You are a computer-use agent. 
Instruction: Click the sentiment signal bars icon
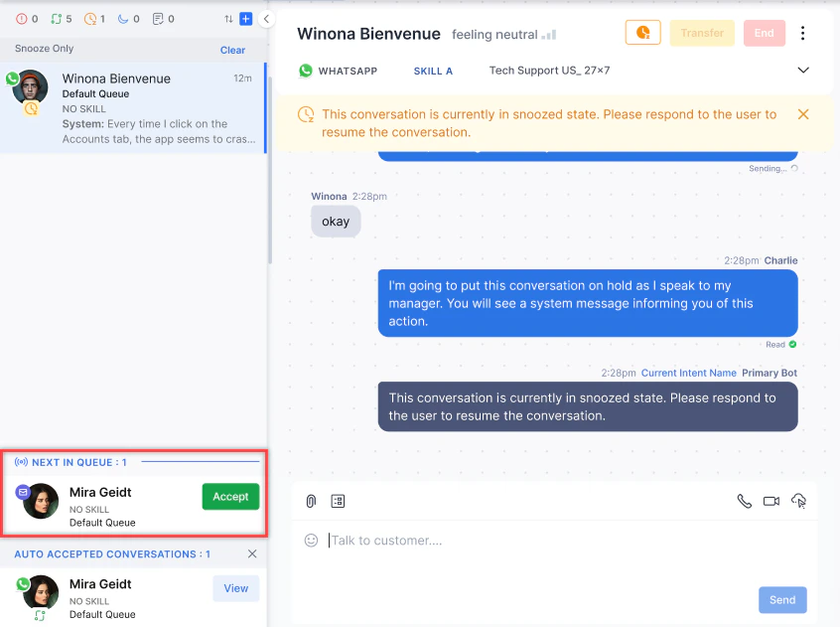tap(549, 35)
